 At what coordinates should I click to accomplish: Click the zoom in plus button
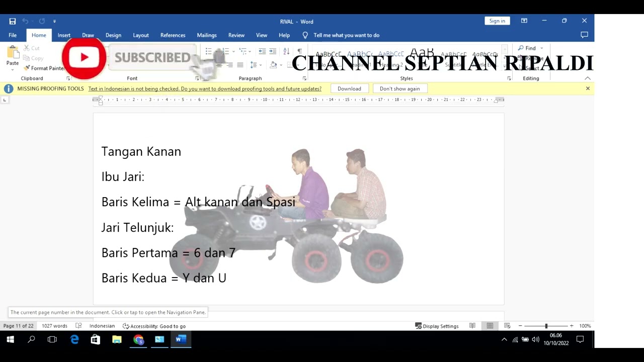(x=572, y=326)
